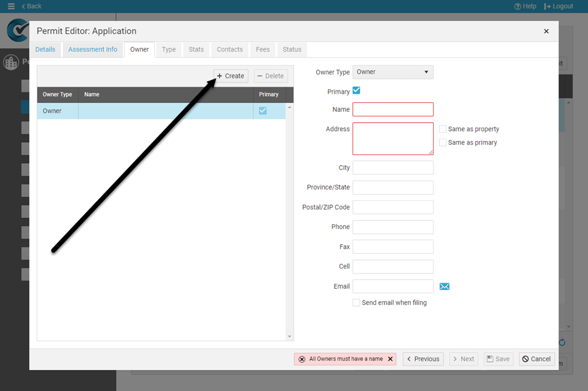
Task: Click the Name input field
Action: point(392,110)
